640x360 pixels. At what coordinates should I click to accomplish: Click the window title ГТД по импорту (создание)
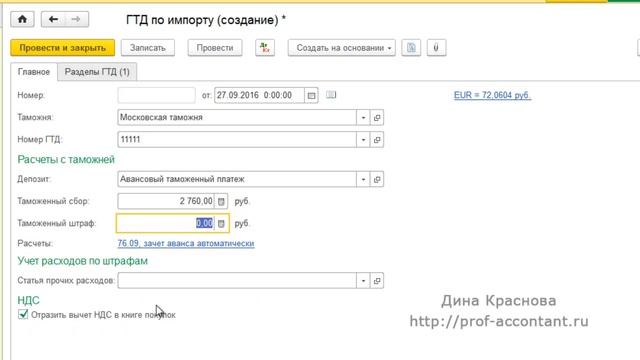click(x=206, y=20)
